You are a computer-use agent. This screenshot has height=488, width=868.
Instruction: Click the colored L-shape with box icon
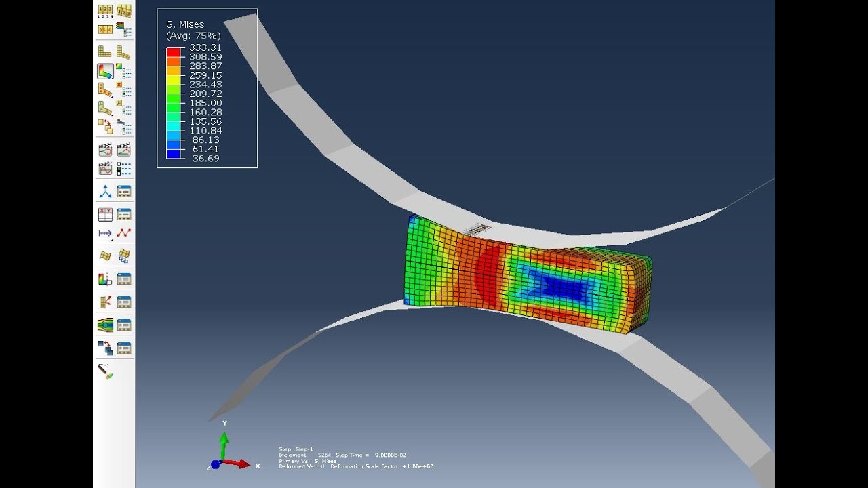pos(105,279)
